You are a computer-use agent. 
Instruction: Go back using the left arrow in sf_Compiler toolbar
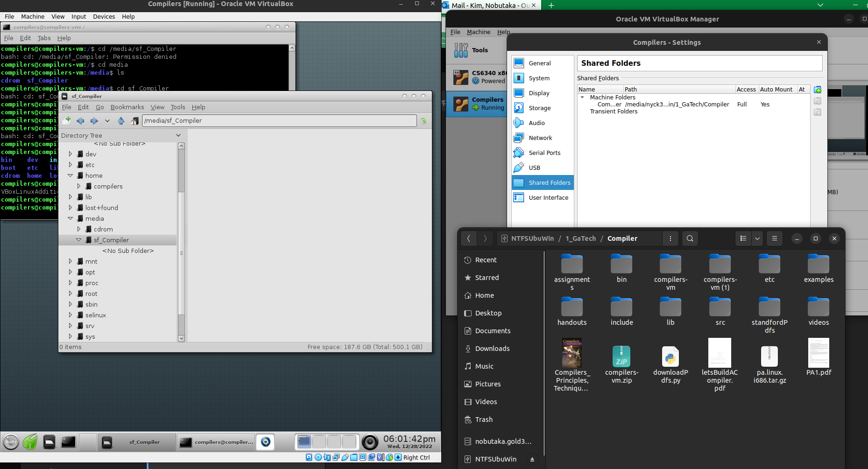80,121
